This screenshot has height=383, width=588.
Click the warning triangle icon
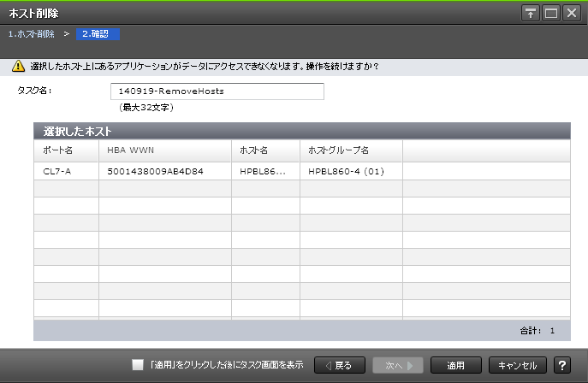18,67
